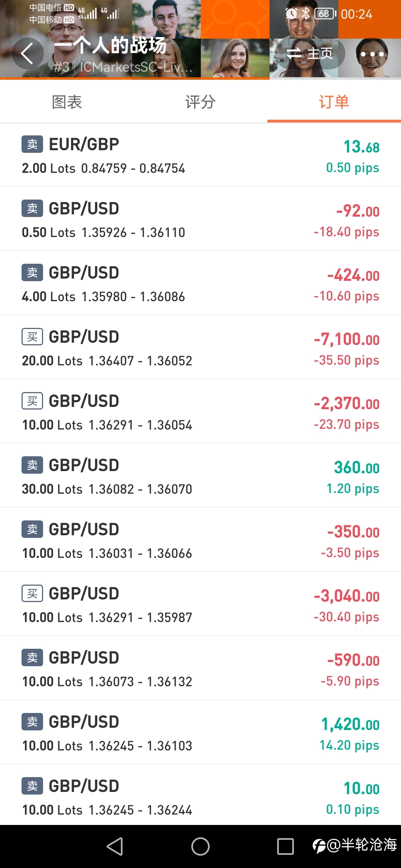Open the order showing 1,420.00 profit

[x=200, y=732]
